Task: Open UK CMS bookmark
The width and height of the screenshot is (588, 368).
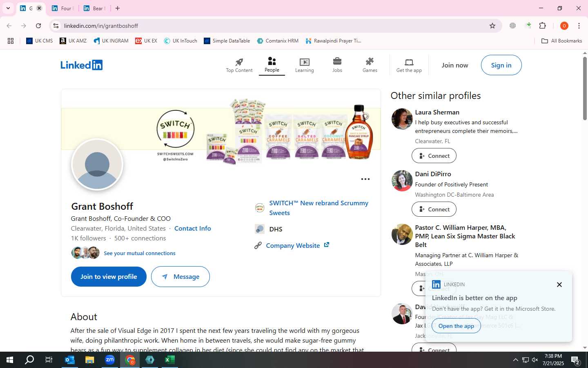Action: [x=40, y=41]
